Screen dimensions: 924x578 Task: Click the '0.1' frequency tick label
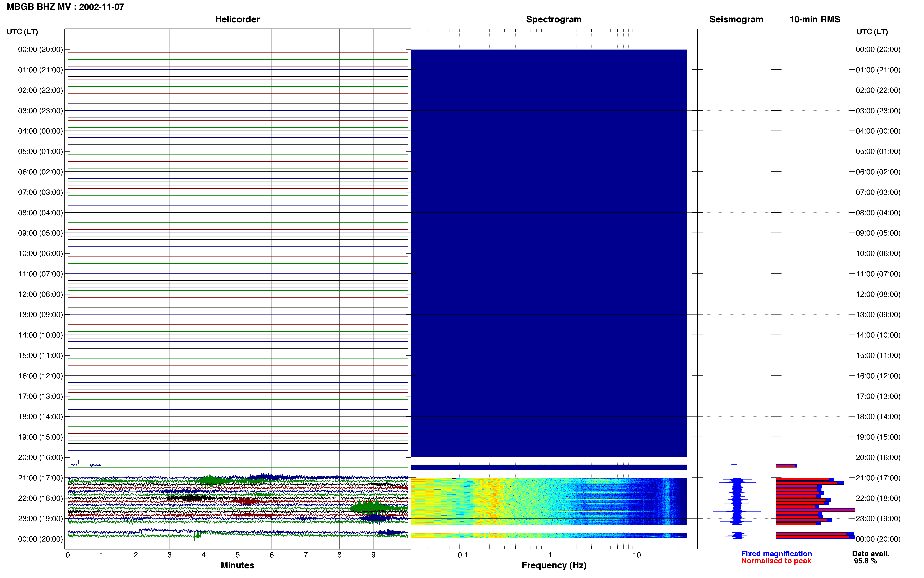coord(463,555)
